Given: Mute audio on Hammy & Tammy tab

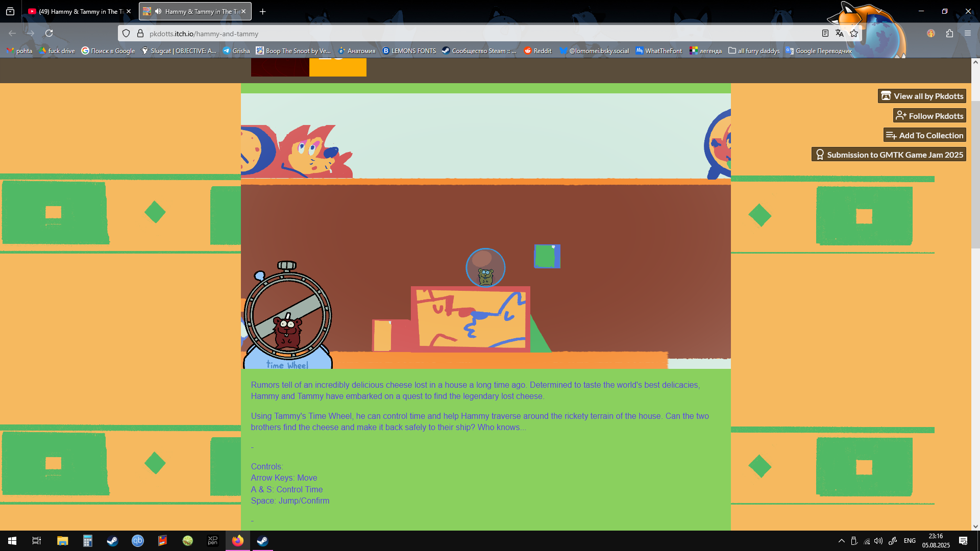Looking at the screenshot, I should pyautogui.click(x=158, y=11).
